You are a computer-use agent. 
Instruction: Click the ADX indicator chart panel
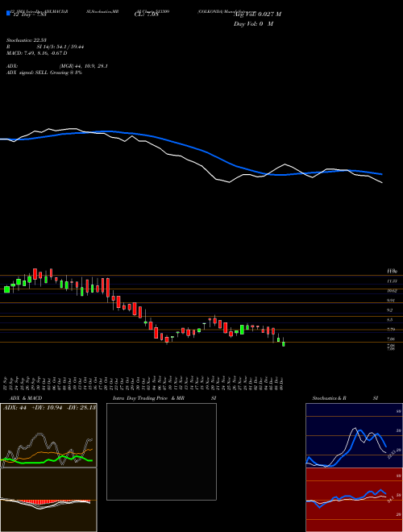[48, 435]
